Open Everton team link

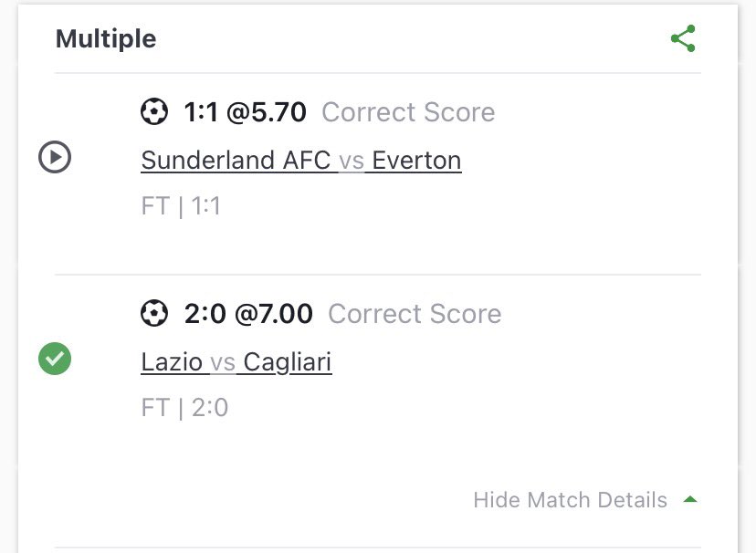click(x=416, y=161)
